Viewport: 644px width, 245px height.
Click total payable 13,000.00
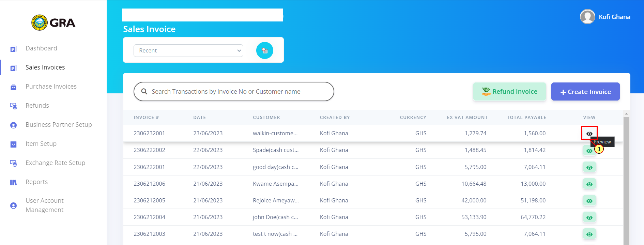[533, 184]
